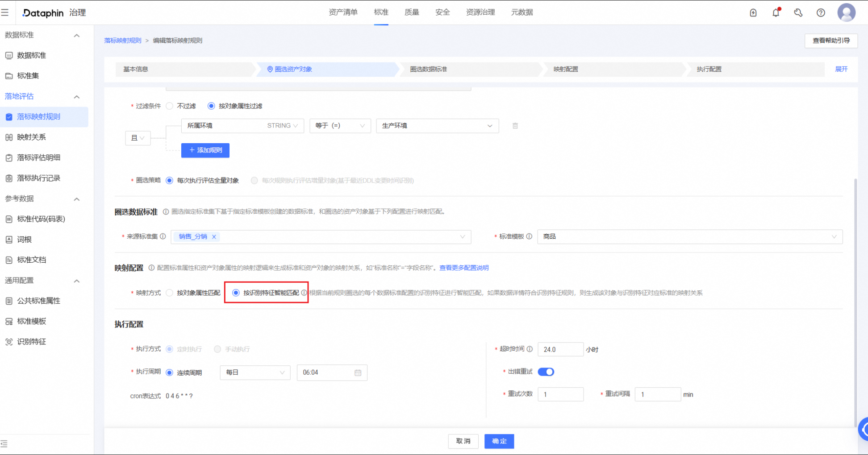The width and height of the screenshot is (868, 455).
Task: Click the 词根 sidebar icon
Action: pyautogui.click(x=9, y=240)
